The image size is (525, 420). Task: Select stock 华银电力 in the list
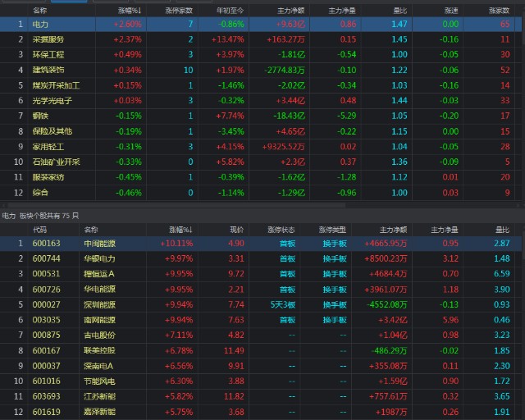(x=100, y=258)
